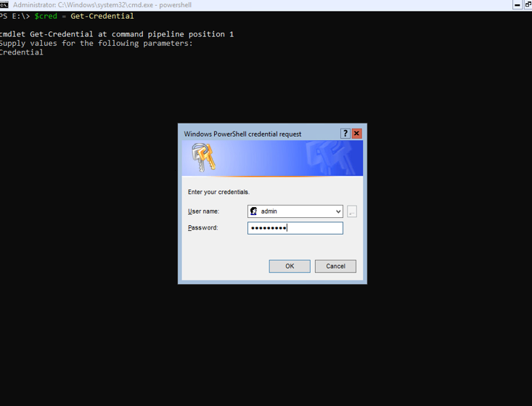532x406 pixels.
Task: Click the '$cred' variable in the console
Action: [x=46, y=16]
